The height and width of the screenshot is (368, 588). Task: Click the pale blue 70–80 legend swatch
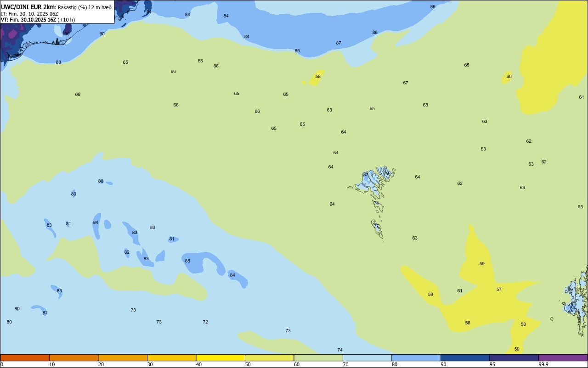click(x=367, y=357)
